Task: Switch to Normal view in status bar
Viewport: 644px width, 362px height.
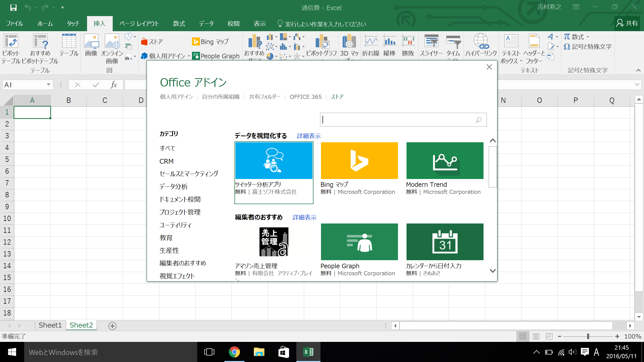Action: click(x=523, y=336)
